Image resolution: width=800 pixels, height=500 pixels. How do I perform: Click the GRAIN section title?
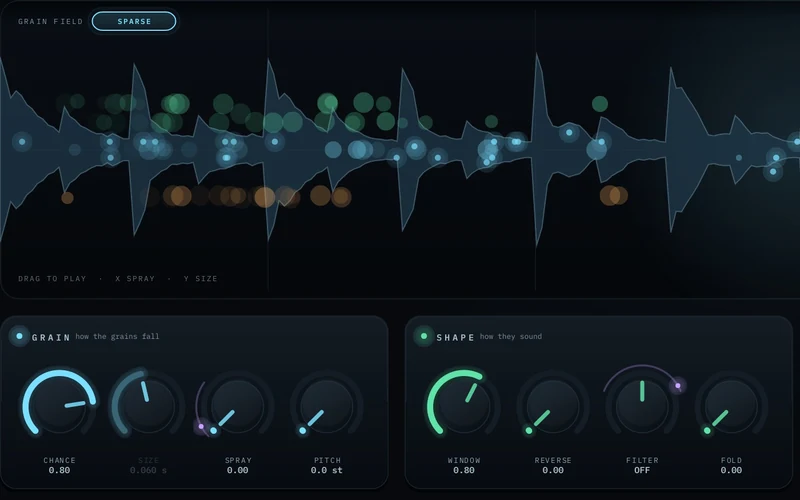[51, 337]
